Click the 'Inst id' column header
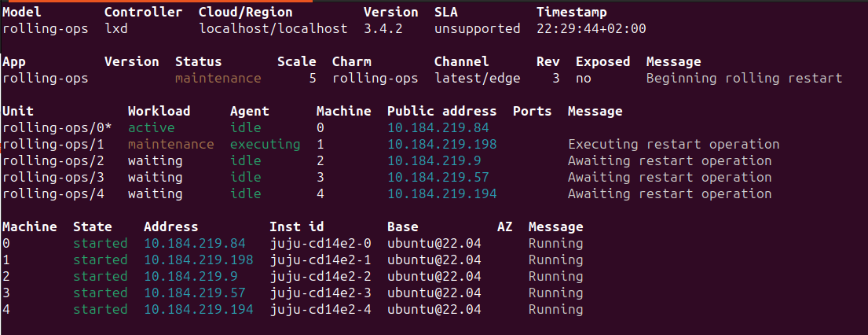This screenshot has width=868, height=335. tap(296, 227)
